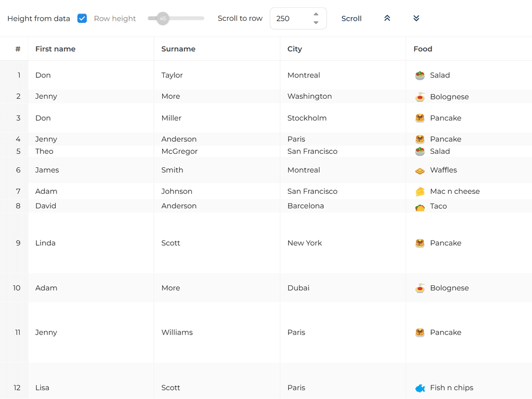Sort by the First name column header

[55, 49]
